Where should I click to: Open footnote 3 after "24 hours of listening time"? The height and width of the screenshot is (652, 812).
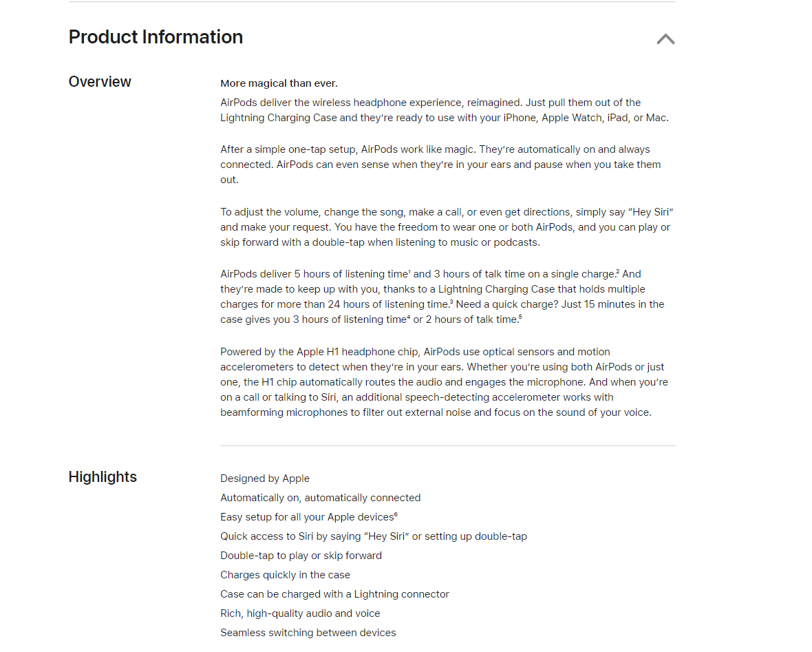click(x=451, y=301)
